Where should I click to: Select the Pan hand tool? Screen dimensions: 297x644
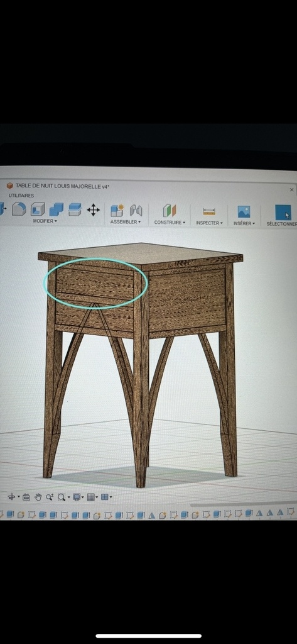tap(38, 497)
